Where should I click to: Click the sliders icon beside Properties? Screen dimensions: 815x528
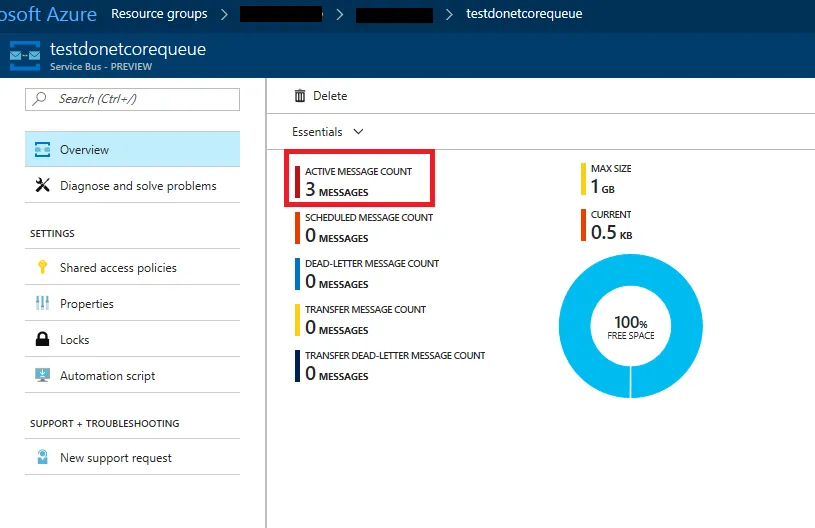pos(42,303)
